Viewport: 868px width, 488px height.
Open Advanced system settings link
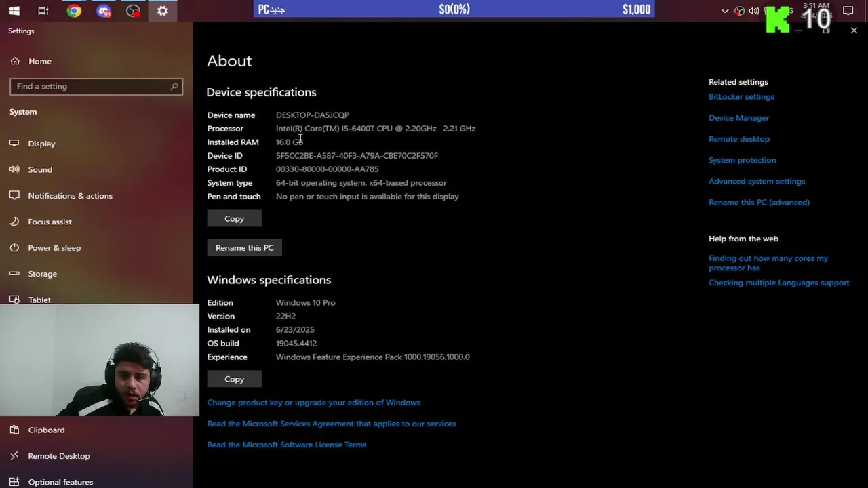point(757,181)
